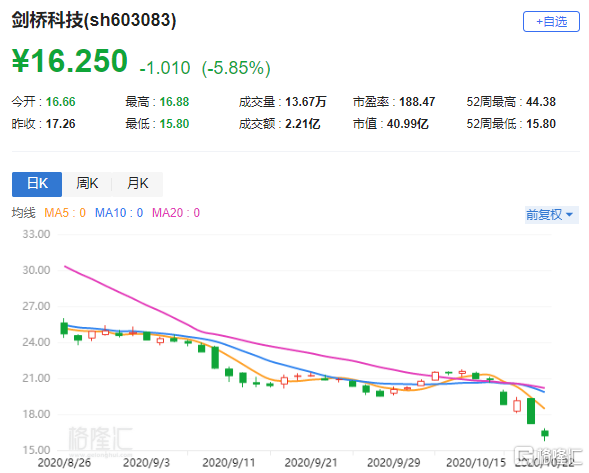Toggle the MA20 moving average label

coord(176,213)
